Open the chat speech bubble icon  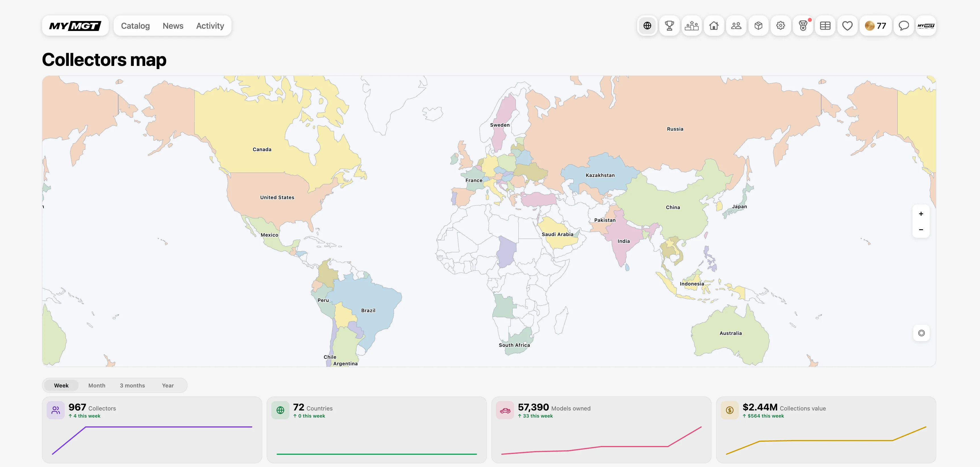point(904,26)
